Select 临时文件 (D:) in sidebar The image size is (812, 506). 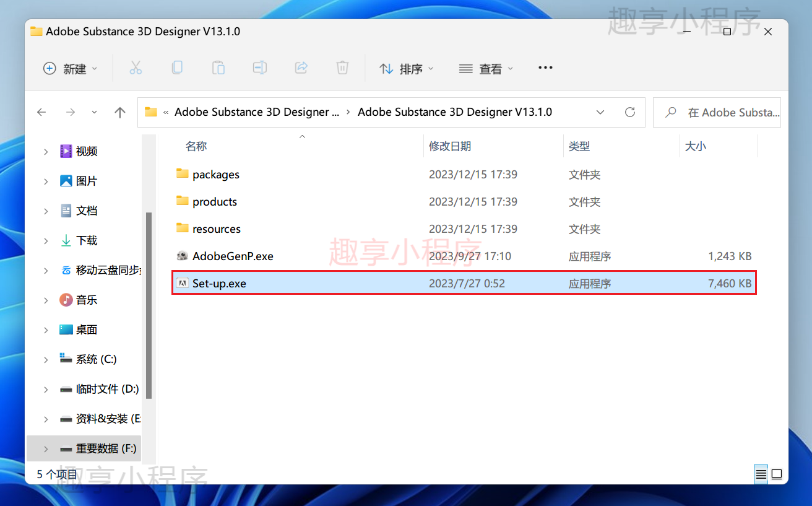coord(107,389)
